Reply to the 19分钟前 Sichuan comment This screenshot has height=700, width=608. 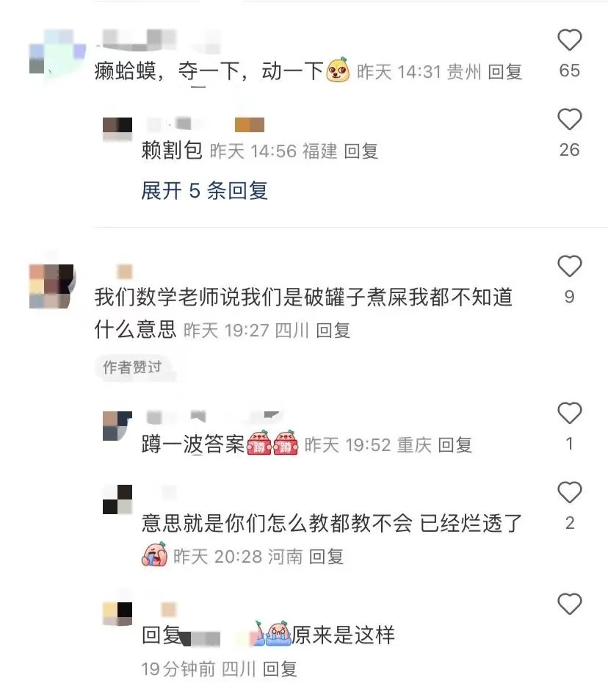280,669
